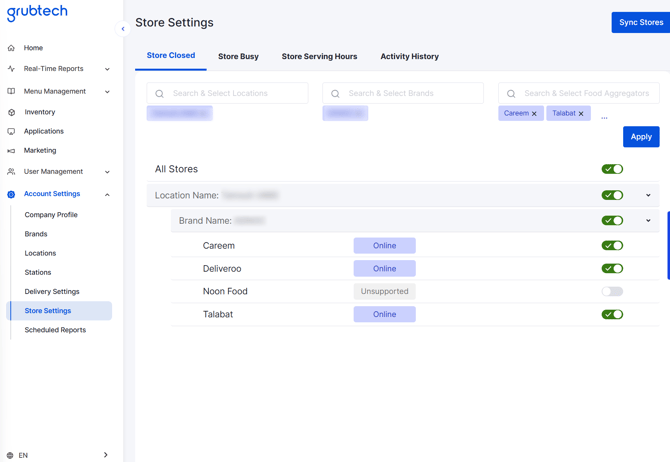Image resolution: width=670 pixels, height=462 pixels.
Task: Remove the Talabat filter chip
Action: tap(581, 114)
